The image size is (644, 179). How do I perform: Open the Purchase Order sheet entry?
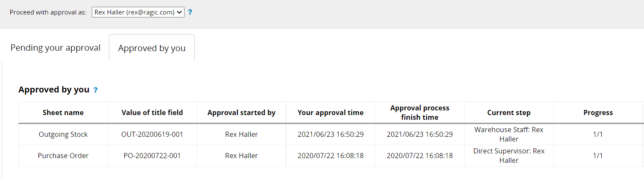[x=63, y=156]
